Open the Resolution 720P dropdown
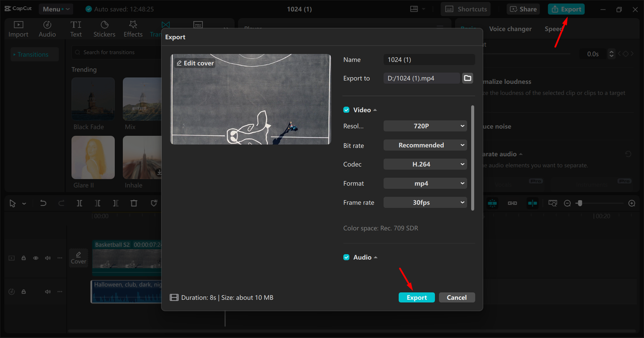644x338 pixels. click(425, 126)
